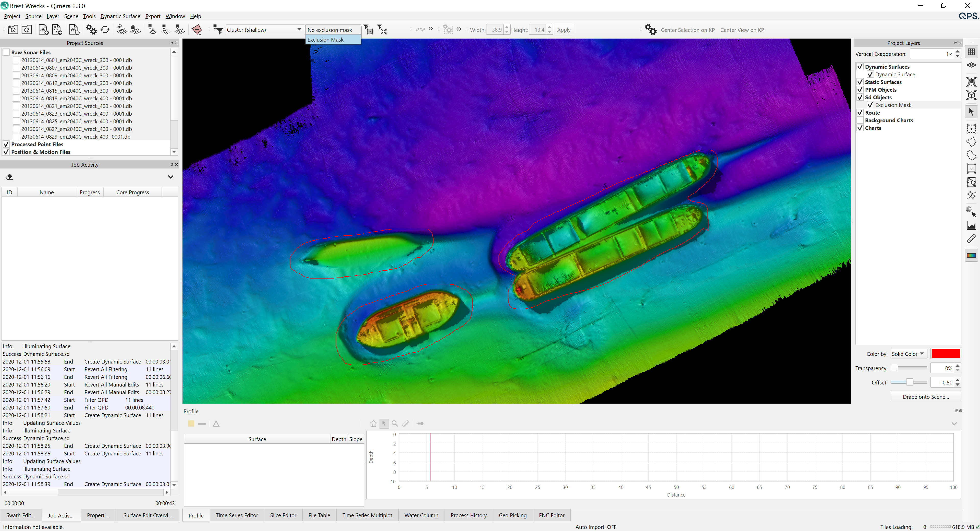Click the auto-process refresh arrows icon

point(105,30)
